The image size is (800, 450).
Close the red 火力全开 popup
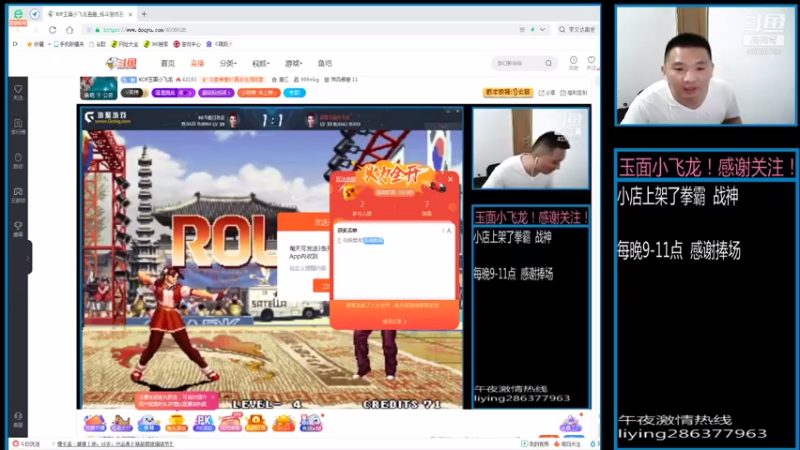click(450, 179)
